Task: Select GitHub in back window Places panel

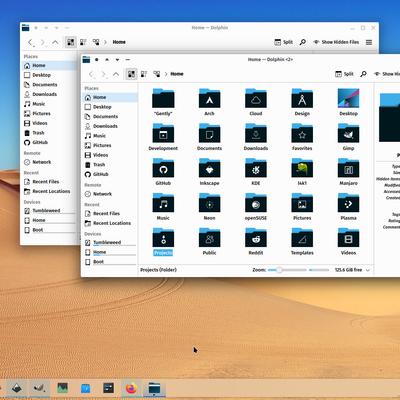Action: [x=50, y=142]
